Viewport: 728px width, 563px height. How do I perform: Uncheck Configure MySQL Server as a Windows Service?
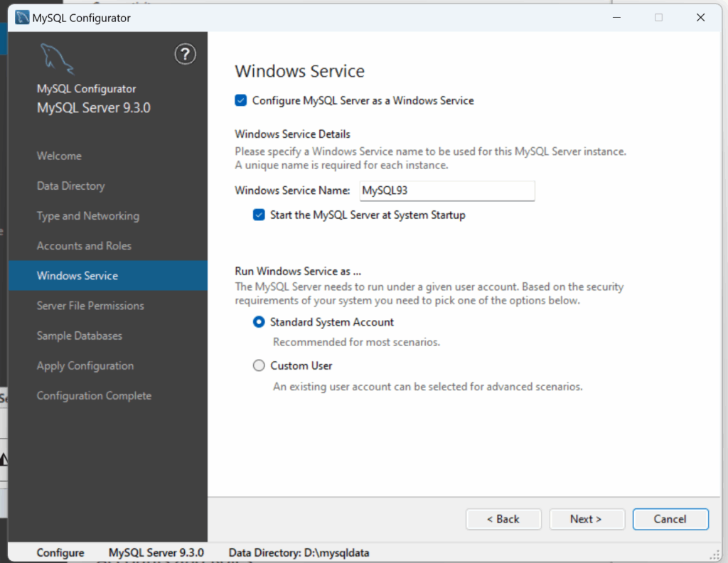241,101
